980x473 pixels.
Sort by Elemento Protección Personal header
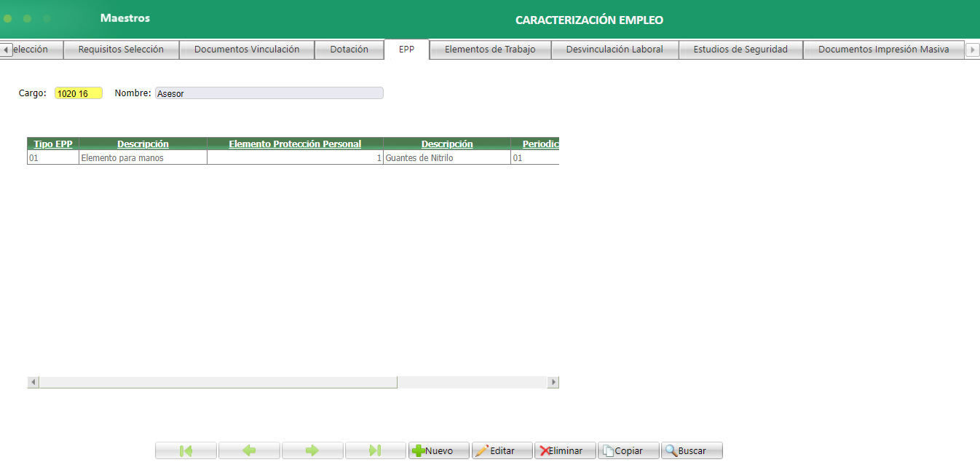[295, 144]
